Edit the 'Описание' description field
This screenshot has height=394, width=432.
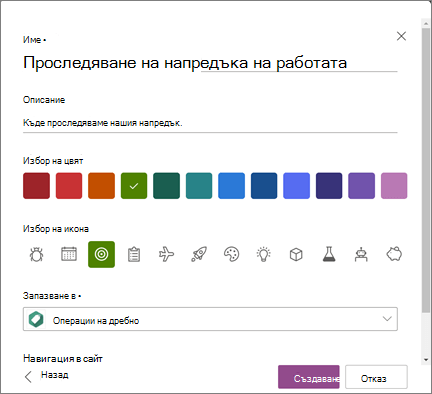tap(210, 123)
